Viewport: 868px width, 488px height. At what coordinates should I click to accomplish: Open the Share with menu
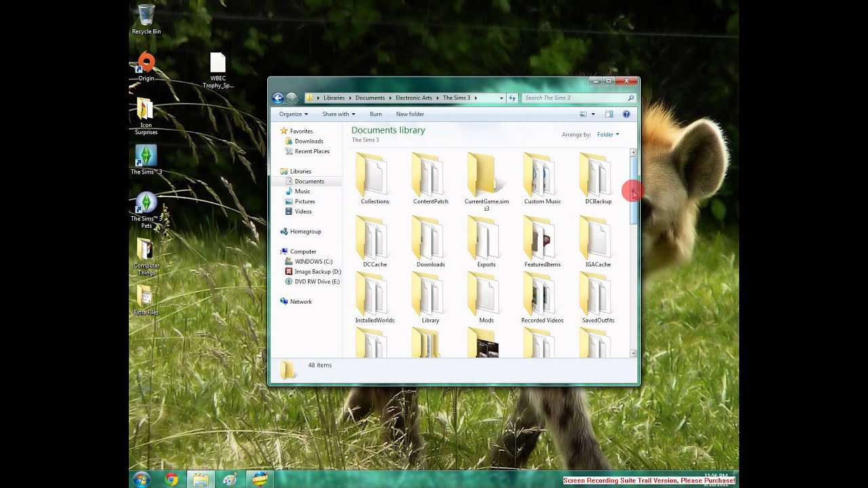338,114
